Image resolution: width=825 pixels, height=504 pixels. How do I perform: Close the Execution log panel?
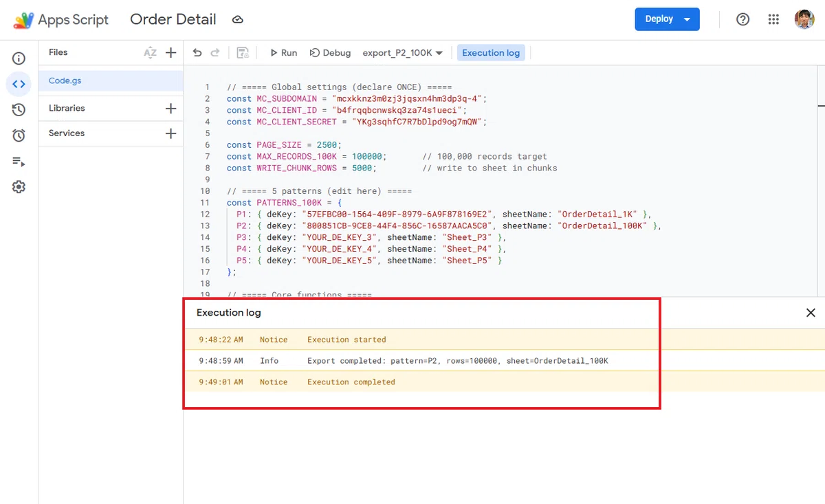[x=811, y=313]
